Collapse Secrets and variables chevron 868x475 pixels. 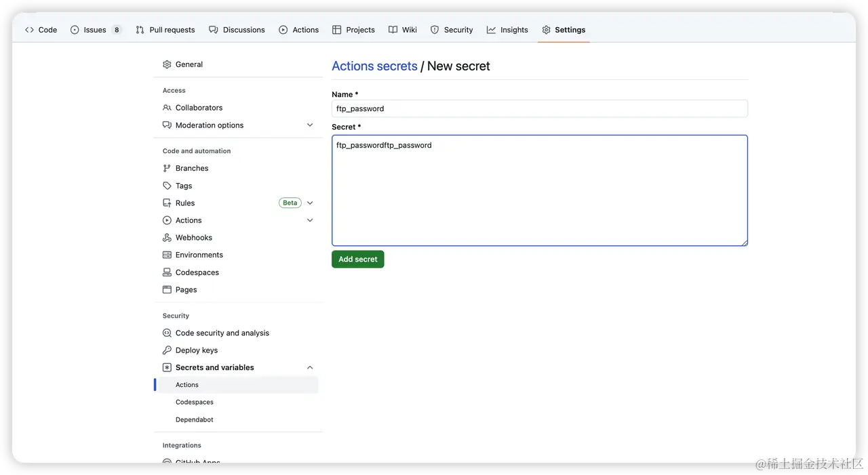coord(310,367)
